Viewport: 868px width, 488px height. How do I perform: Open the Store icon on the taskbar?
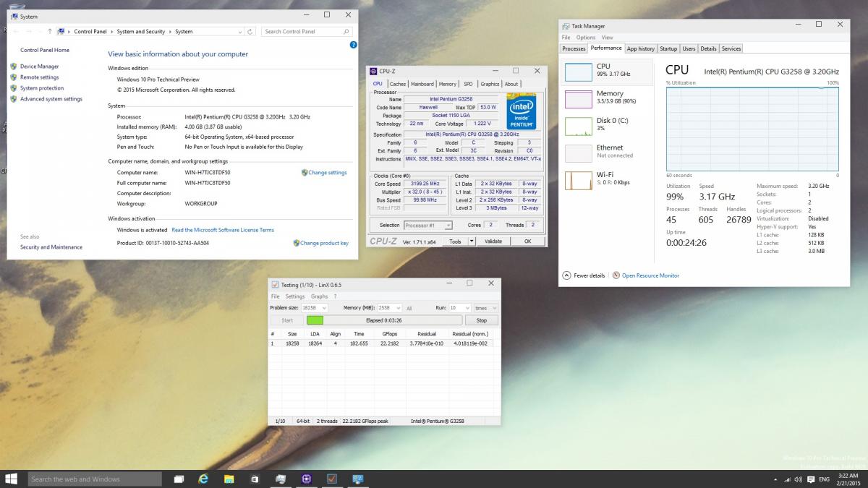coord(254,479)
